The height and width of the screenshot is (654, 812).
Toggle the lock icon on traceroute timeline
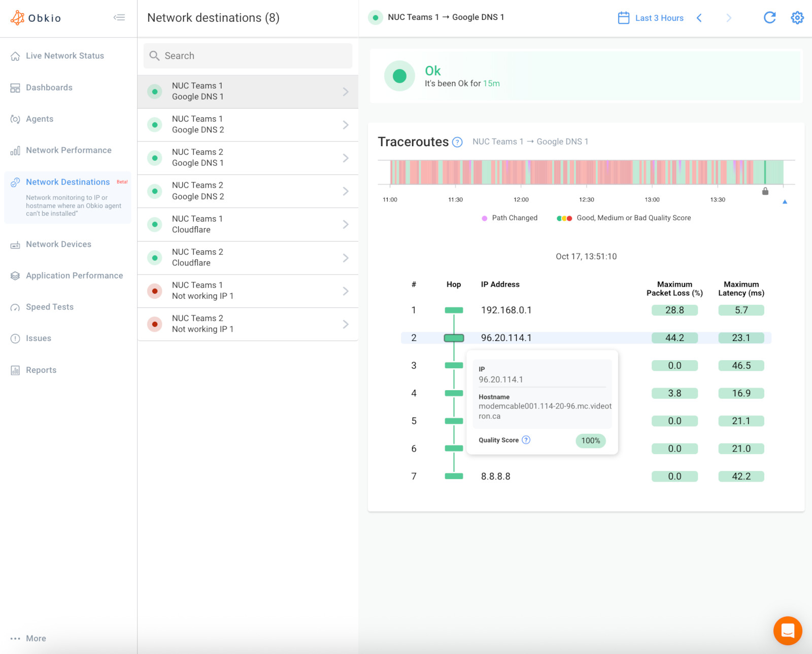click(x=765, y=192)
